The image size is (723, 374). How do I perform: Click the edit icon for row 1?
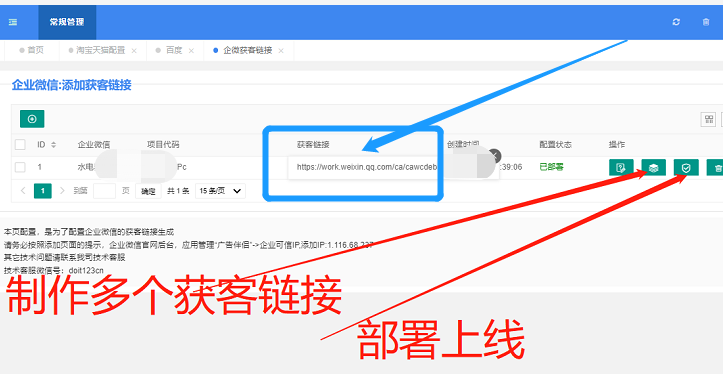(621, 167)
